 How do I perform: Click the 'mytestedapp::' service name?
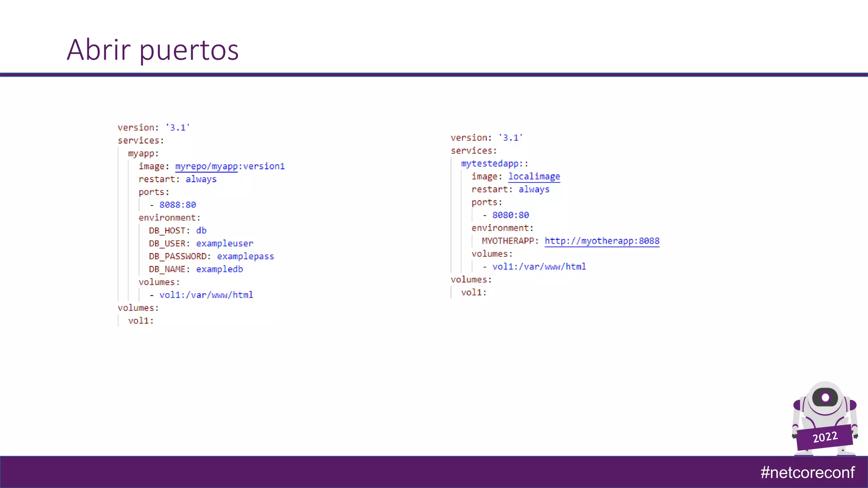coord(495,164)
